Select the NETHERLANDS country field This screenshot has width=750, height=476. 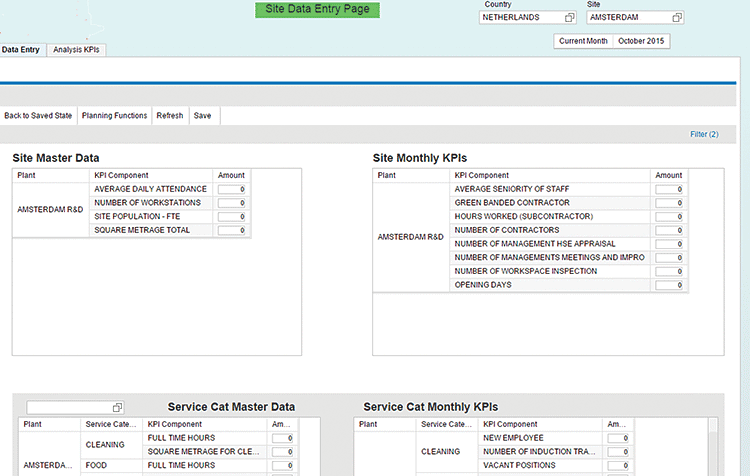point(522,18)
